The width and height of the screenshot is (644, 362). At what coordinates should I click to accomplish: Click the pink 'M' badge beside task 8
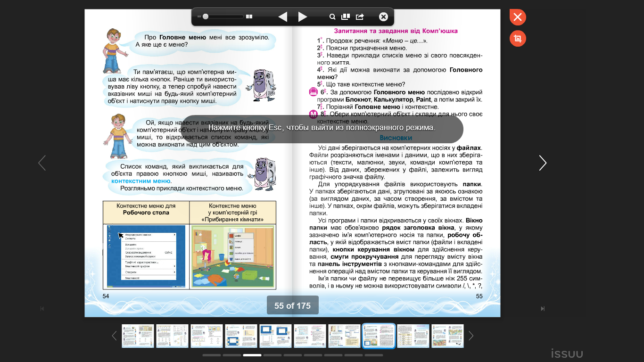[x=314, y=114]
